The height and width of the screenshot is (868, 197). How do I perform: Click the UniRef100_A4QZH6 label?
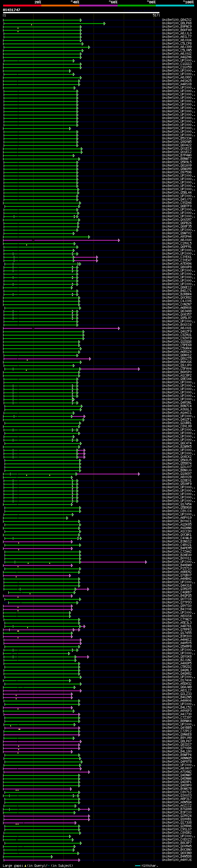[x=177, y=57]
